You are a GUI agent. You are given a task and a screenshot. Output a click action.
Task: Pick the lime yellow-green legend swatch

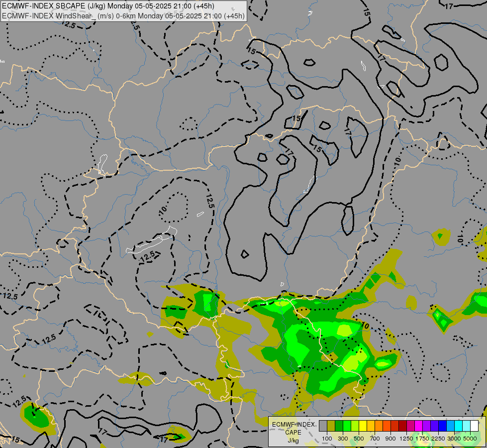(355, 426)
